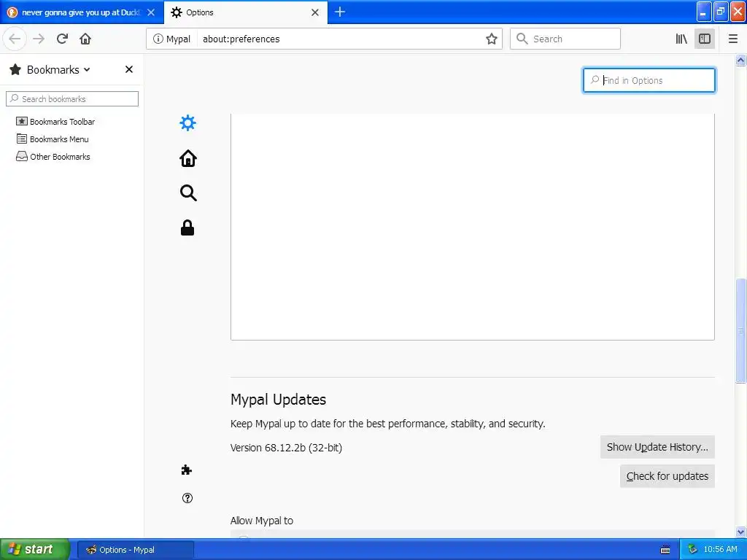Open the Search settings magnifier category
The image size is (747, 560).
187,193
